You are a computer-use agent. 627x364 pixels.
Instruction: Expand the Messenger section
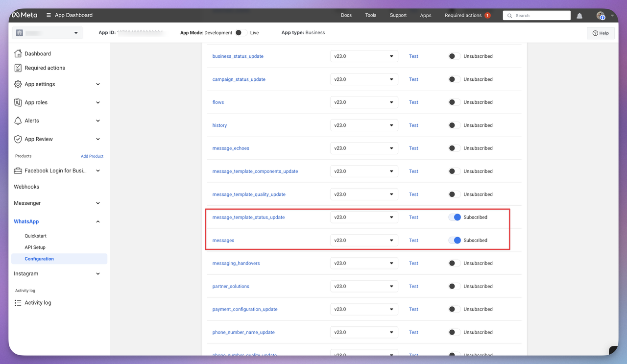98,203
